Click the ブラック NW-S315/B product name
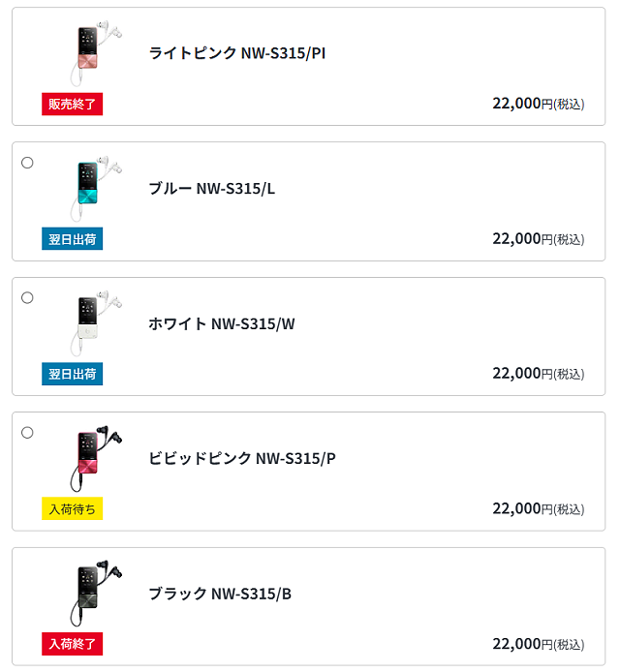This screenshot has width=620, height=672. [220, 594]
